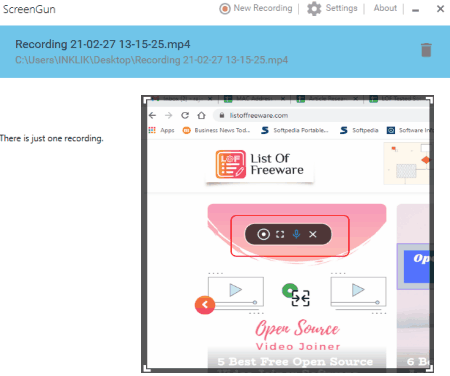Click browser forward arrow in preview
Viewport: 450px width, 376px height.
[169, 115]
